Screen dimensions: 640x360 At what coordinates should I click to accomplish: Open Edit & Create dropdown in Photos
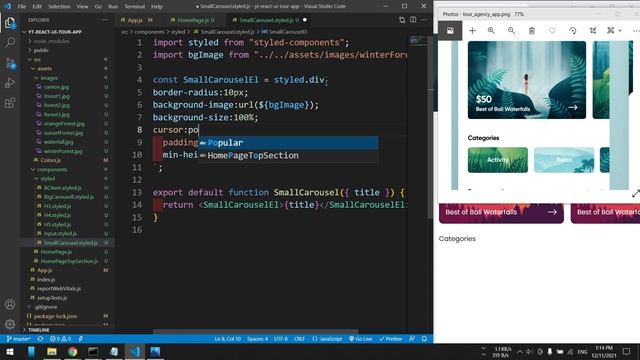(614, 31)
